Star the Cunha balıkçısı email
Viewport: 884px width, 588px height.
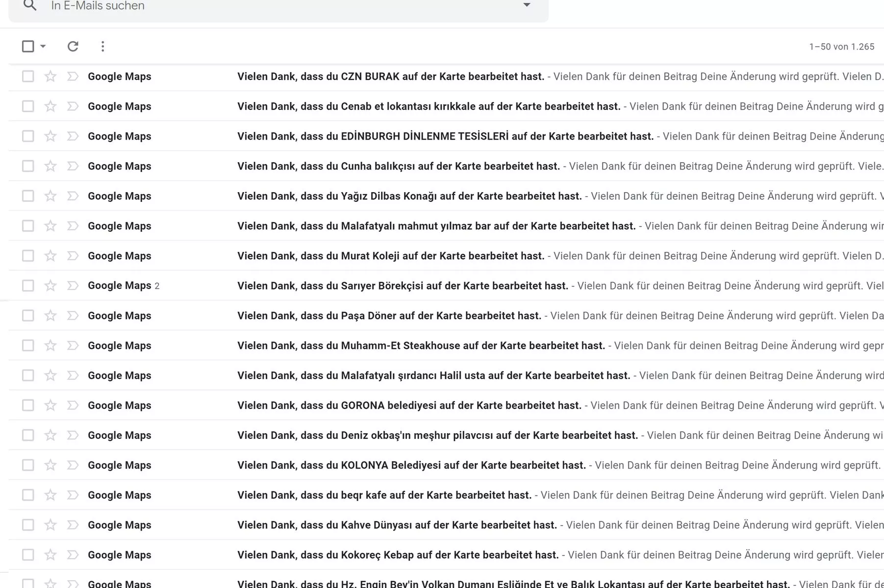(x=50, y=166)
